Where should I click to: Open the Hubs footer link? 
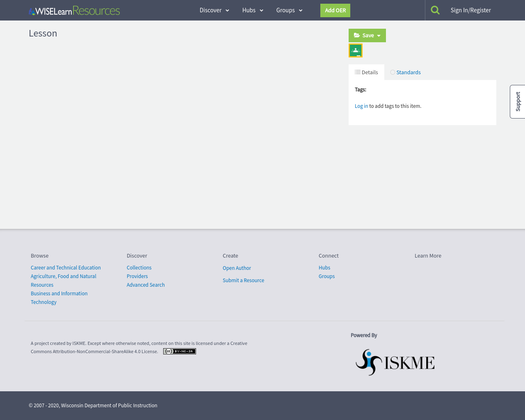[324, 267]
